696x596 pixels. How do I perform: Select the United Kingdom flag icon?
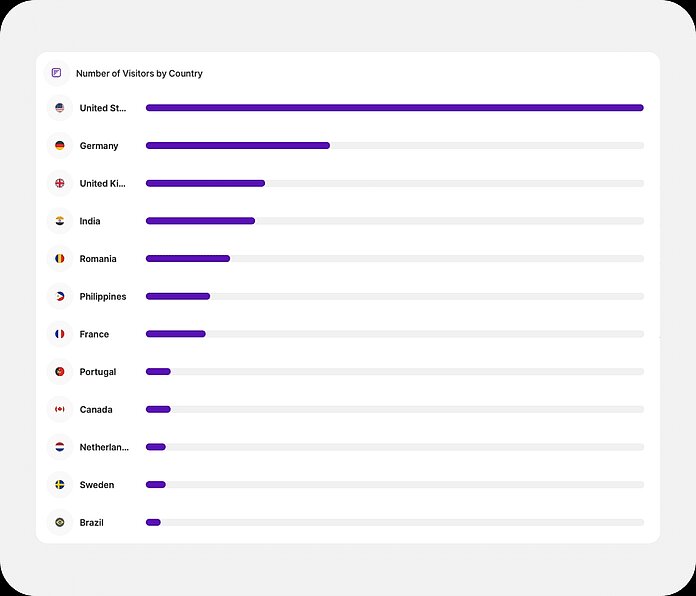pyautogui.click(x=60, y=183)
